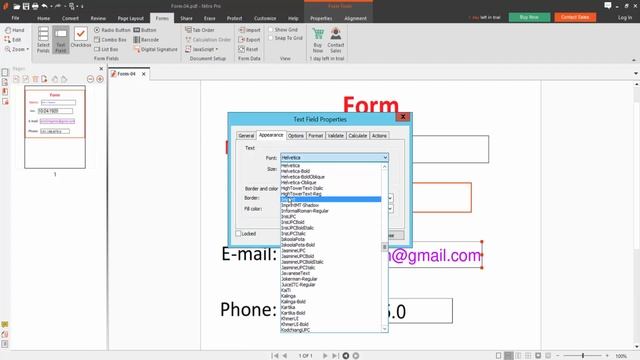The image size is (640, 360).
Task: Choose Kalinga-Bold from font list
Action: pos(331,301)
